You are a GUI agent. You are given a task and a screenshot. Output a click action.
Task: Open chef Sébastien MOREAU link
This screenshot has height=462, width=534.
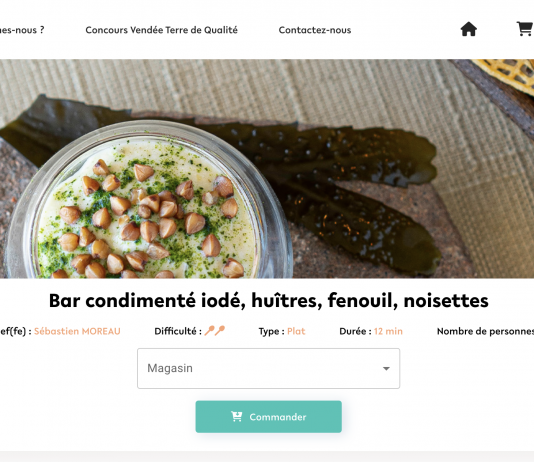(x=77, y=331)
